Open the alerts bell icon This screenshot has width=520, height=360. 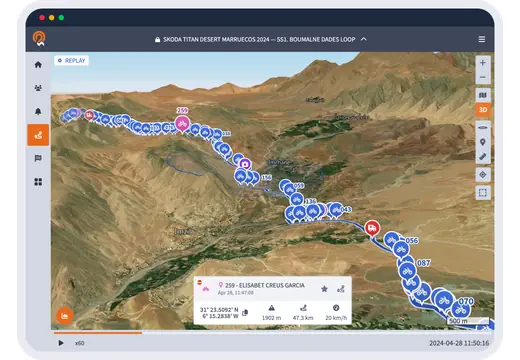pos(38,111)
